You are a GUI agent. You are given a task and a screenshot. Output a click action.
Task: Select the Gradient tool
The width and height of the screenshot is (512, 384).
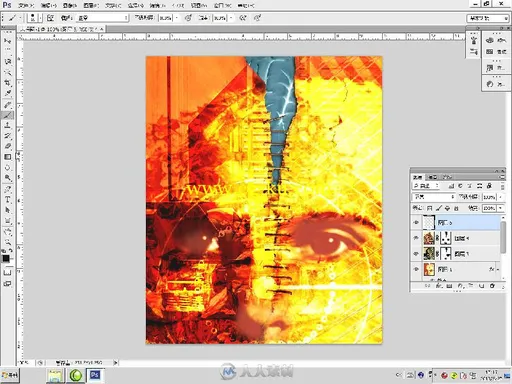click(x=8, y=157)
